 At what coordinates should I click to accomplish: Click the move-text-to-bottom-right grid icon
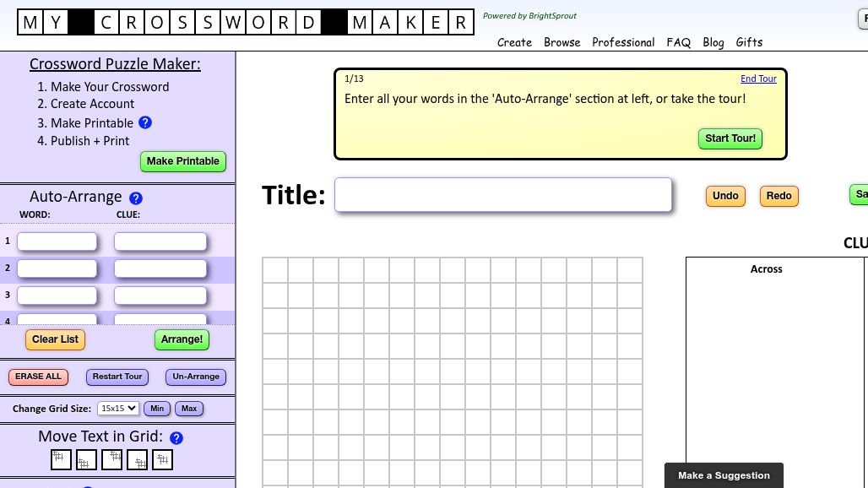tap(137, 460)
